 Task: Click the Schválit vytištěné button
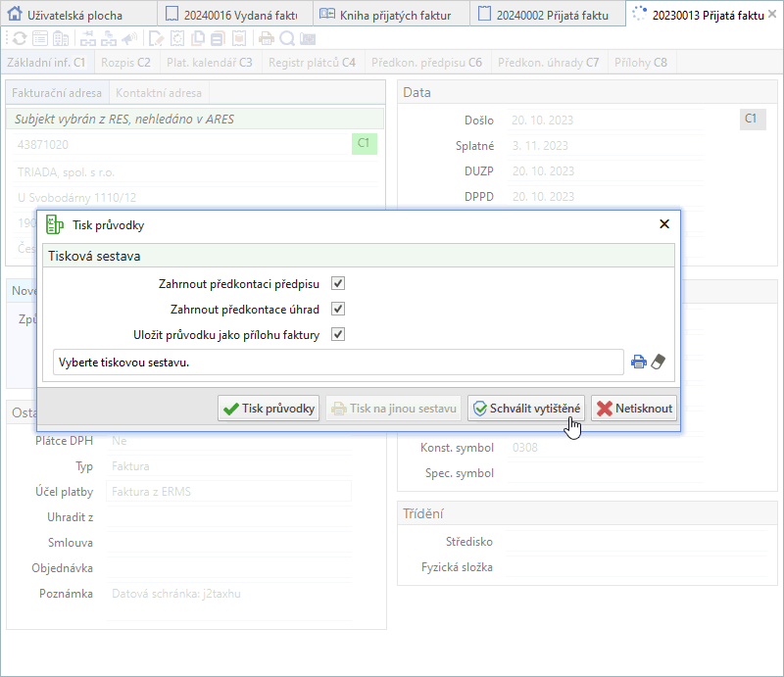click(526, 409)
